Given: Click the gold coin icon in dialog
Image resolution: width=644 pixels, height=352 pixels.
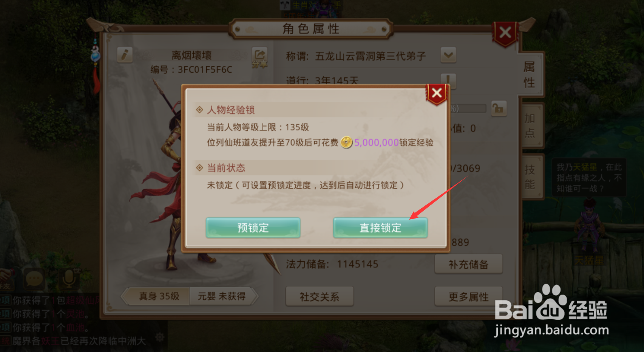Looking at the screenshot, I should [346, 142].
